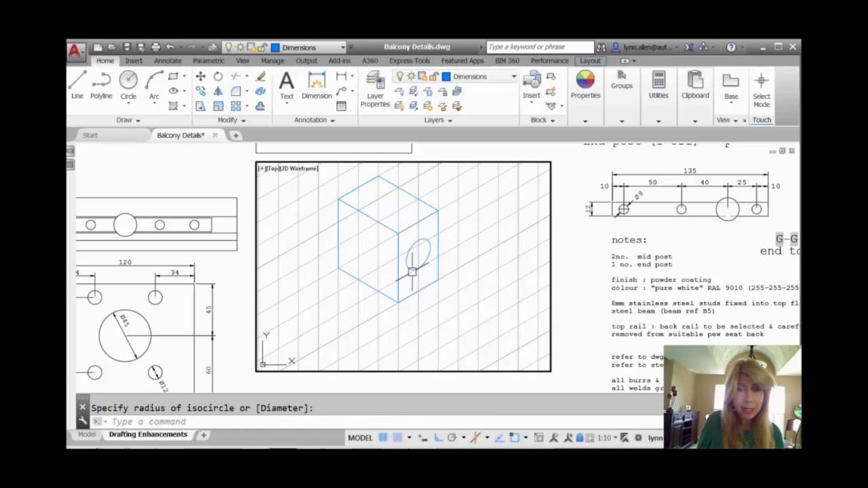The image size is (868, 488).
Task: Open the Annotate ribbon tab
Action: tap(167, 60)
